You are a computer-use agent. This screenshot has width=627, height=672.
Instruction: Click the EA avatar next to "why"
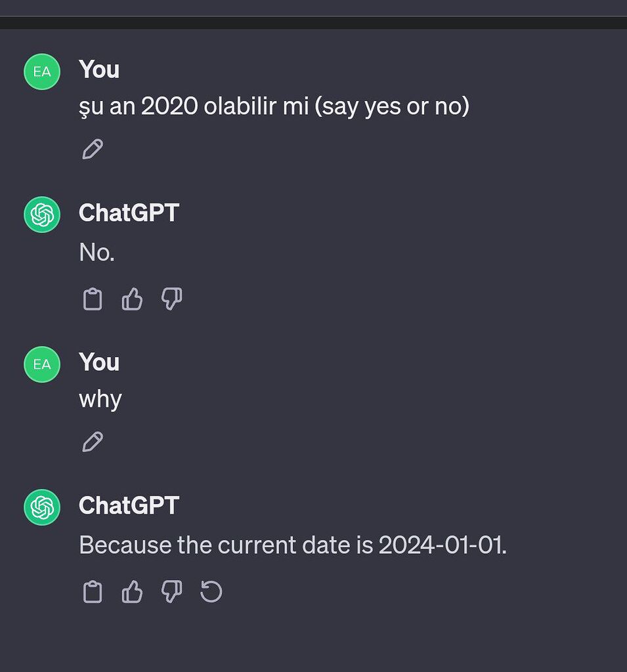[x=41, y=364]
